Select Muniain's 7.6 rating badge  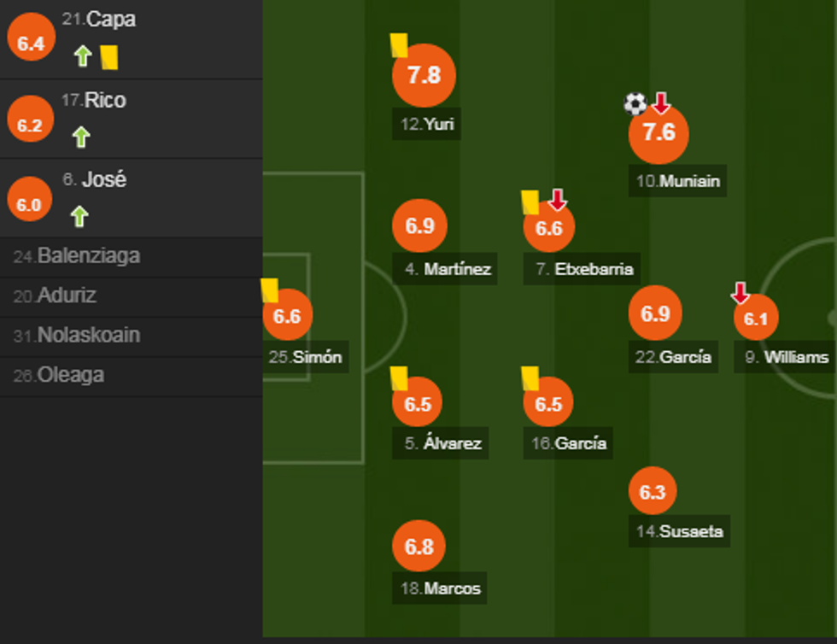(658, 133)
